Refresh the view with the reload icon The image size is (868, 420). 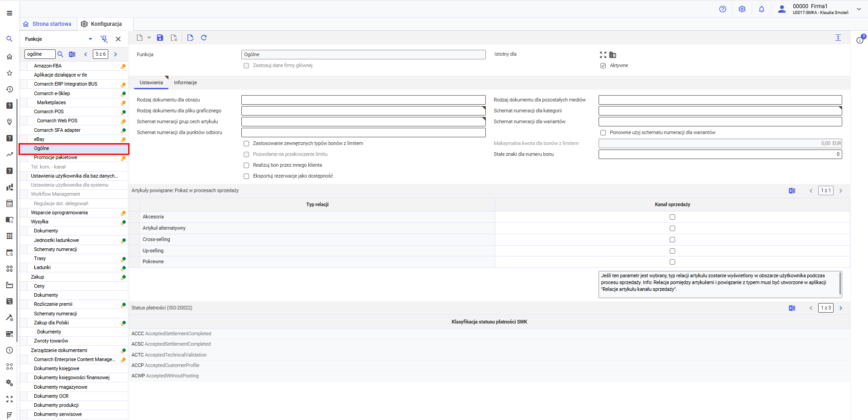click(x=204, y=38)
